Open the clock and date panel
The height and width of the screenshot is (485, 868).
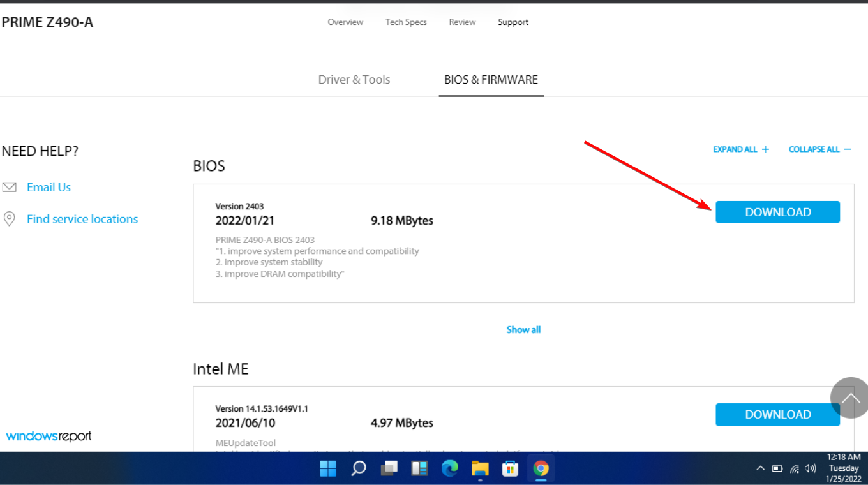click(x=843, y=468)
